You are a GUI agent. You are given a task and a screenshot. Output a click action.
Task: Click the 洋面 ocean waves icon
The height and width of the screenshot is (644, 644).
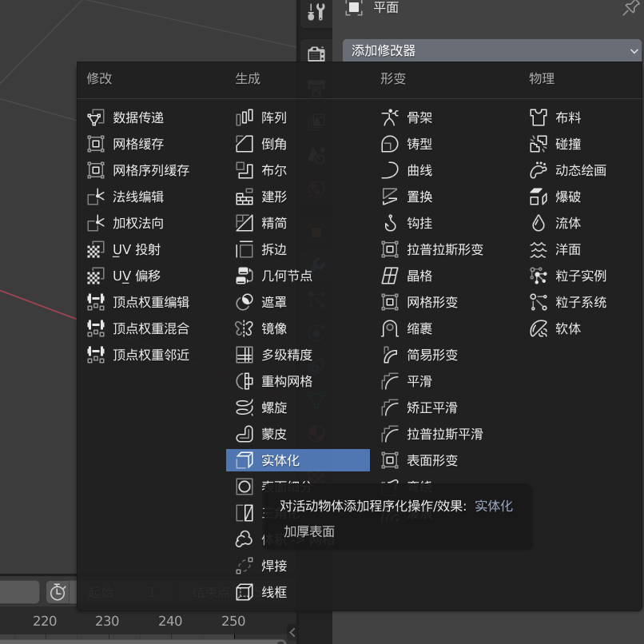click(539, 250)
